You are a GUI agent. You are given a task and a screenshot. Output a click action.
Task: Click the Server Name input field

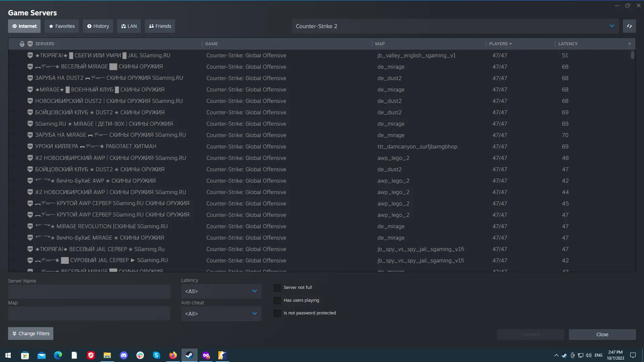(89, 292)
